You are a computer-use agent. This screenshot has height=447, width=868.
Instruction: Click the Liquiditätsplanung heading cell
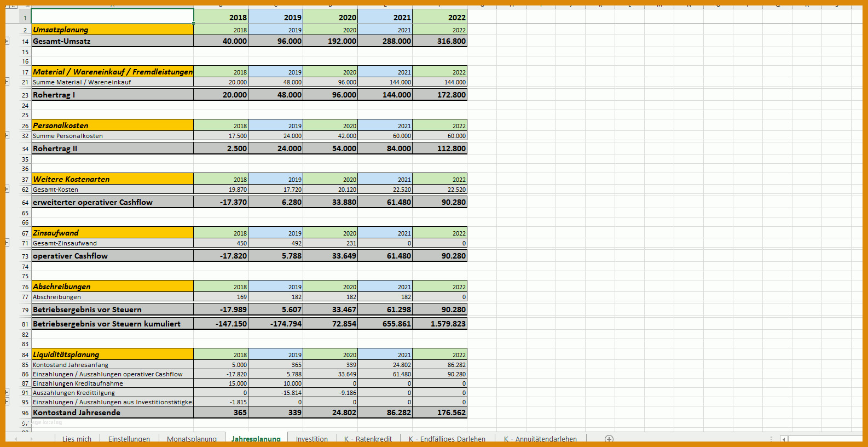(112, 354)
